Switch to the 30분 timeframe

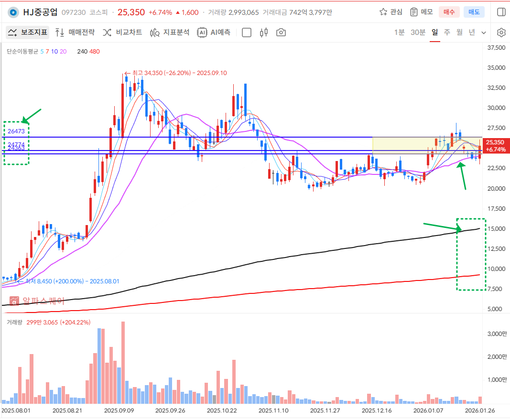[x=418, y=32]
